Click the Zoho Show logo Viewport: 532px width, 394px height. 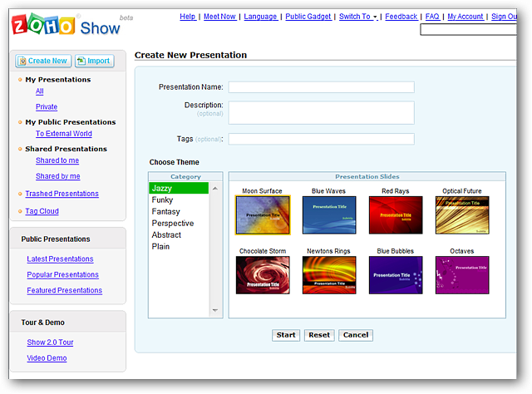point(66,25)
